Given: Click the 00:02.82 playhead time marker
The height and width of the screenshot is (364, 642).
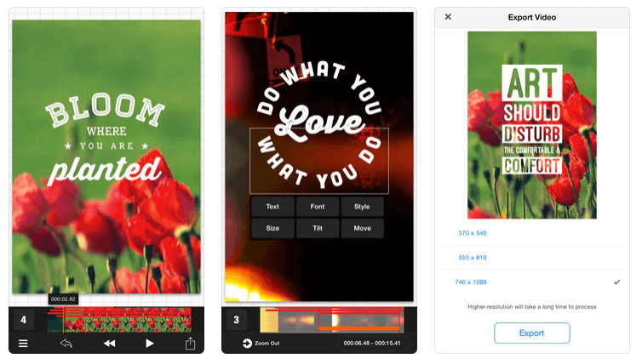Looking at the screenshot, I should (63, 299).
